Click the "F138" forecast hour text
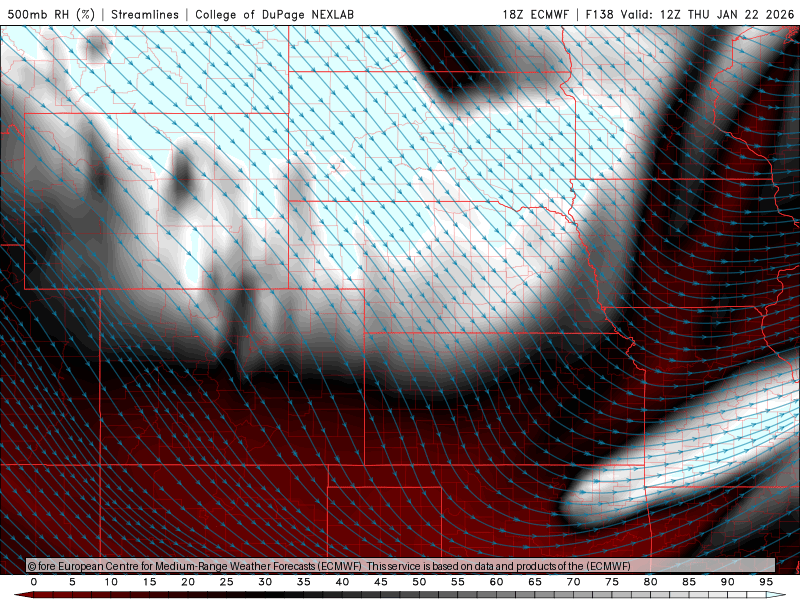The image size is (800, 600). click(599, 14)
